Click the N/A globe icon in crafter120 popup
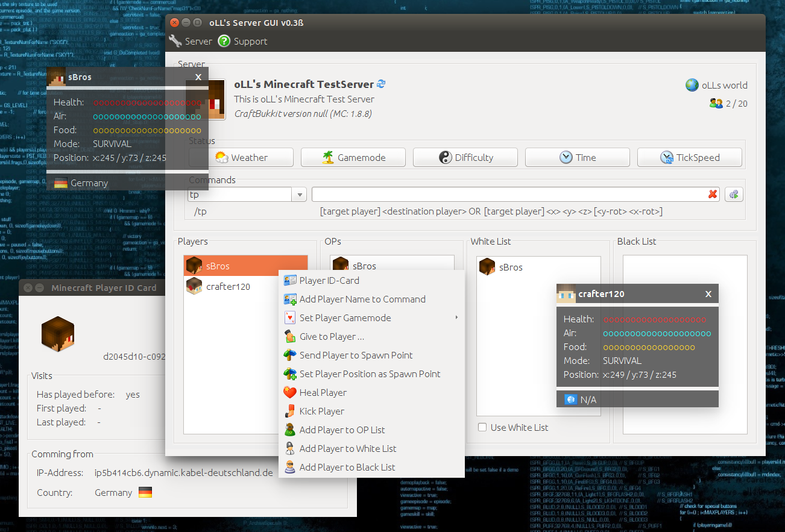785x532 pixels. (570, 399)
